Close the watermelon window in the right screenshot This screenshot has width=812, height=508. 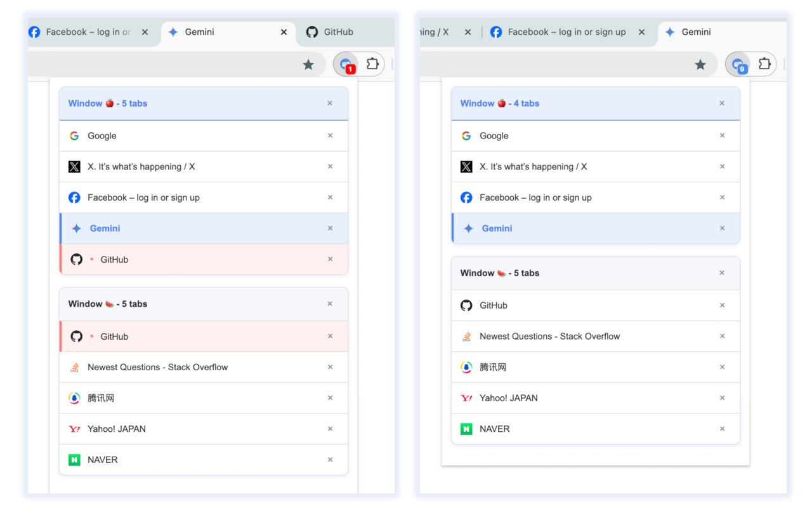722,272
